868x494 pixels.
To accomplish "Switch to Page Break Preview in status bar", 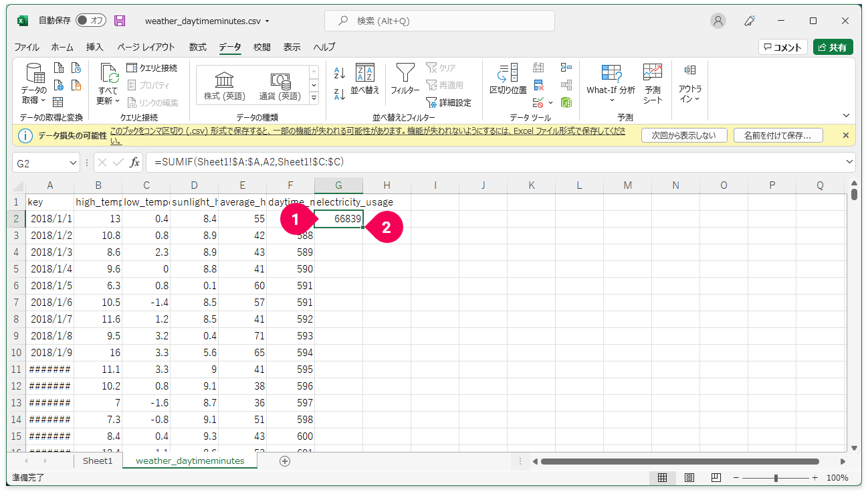I will [716, 478].
